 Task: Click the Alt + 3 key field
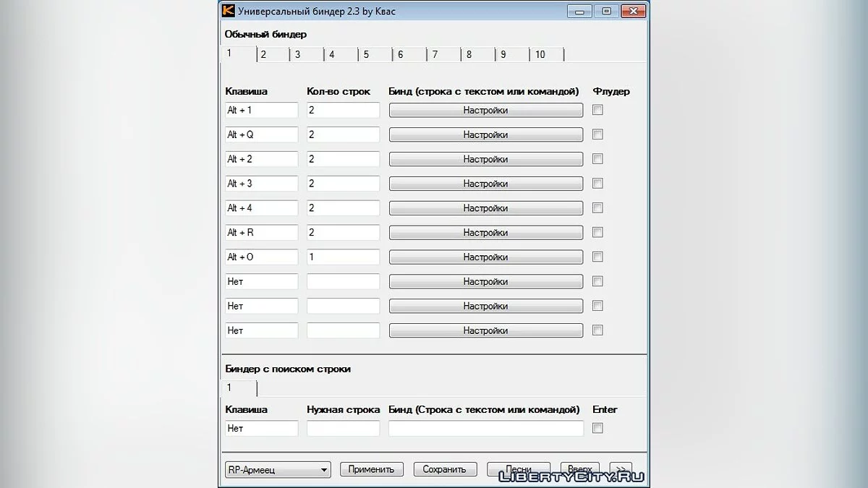261,184
